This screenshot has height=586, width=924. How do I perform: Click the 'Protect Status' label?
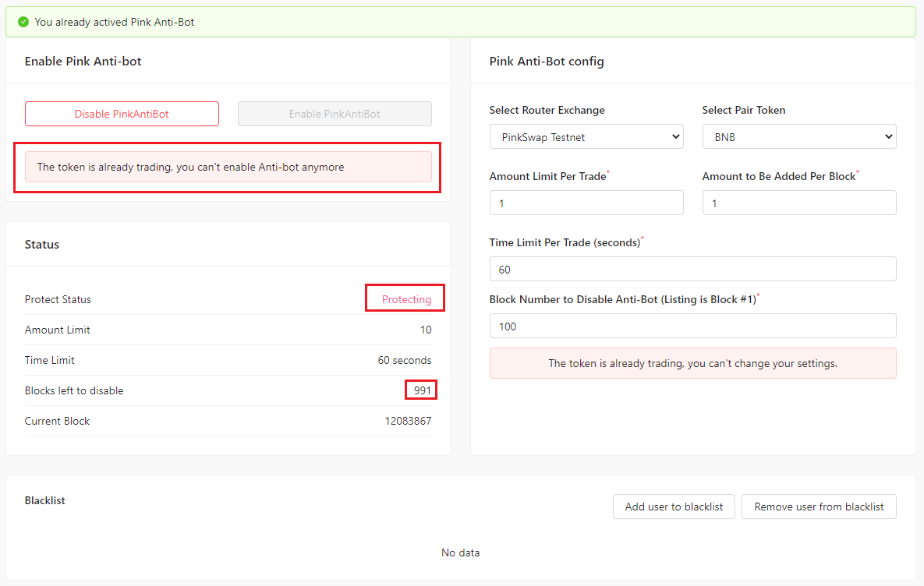click(58, 299)
